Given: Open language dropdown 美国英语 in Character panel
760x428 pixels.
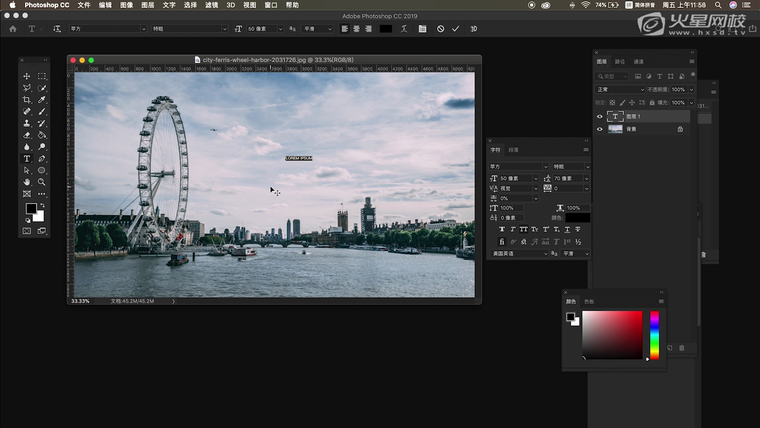Looking at the screenshot, I should [517, 254].
